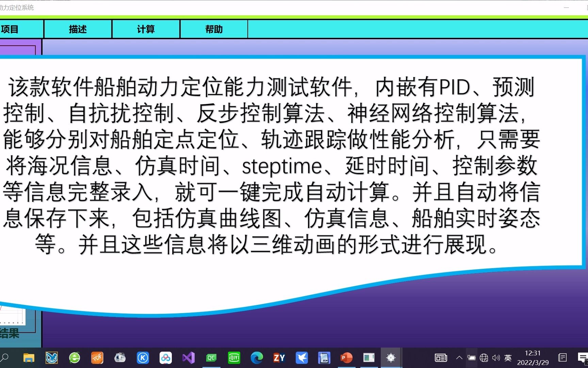Click the volume speaker tray icon

click(x=496, y=358)
